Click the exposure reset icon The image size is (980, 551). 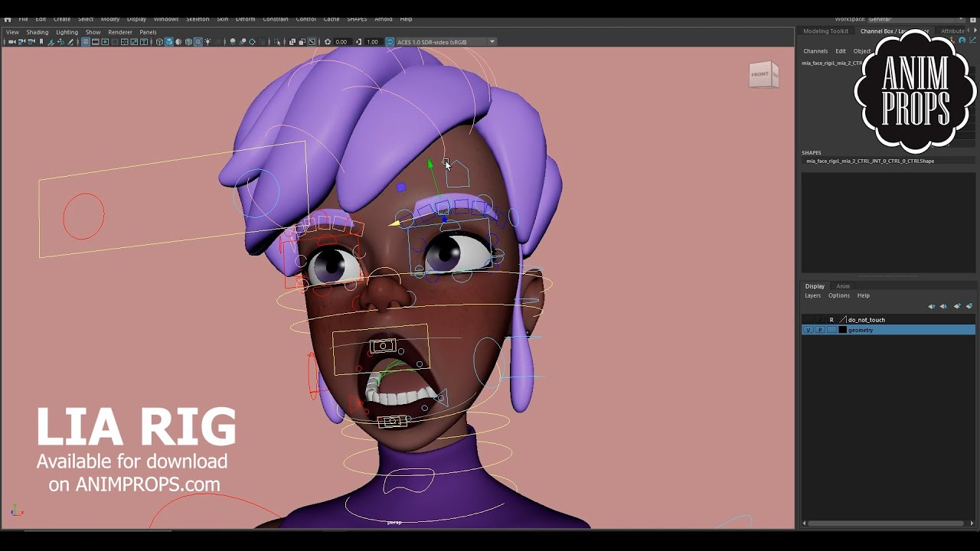click(328, 41)
